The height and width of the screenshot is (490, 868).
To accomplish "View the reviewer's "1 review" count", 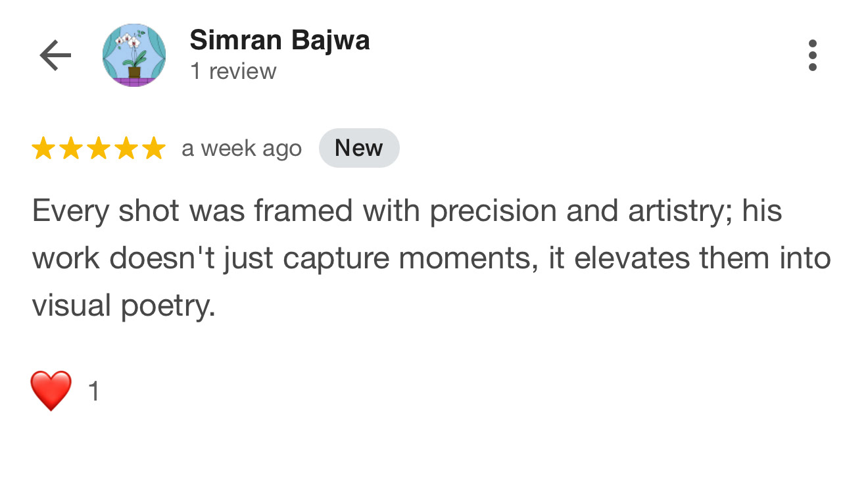I will tap(233, 71).
